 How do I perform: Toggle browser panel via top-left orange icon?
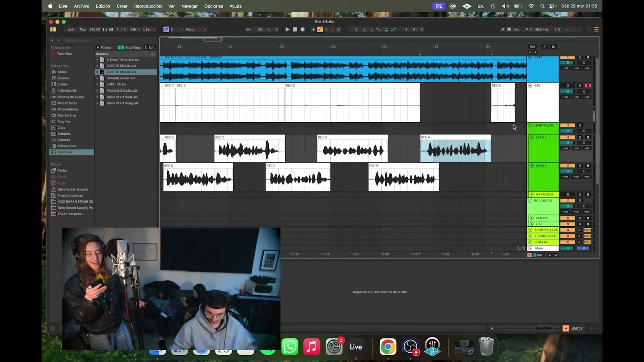point(53,29)
